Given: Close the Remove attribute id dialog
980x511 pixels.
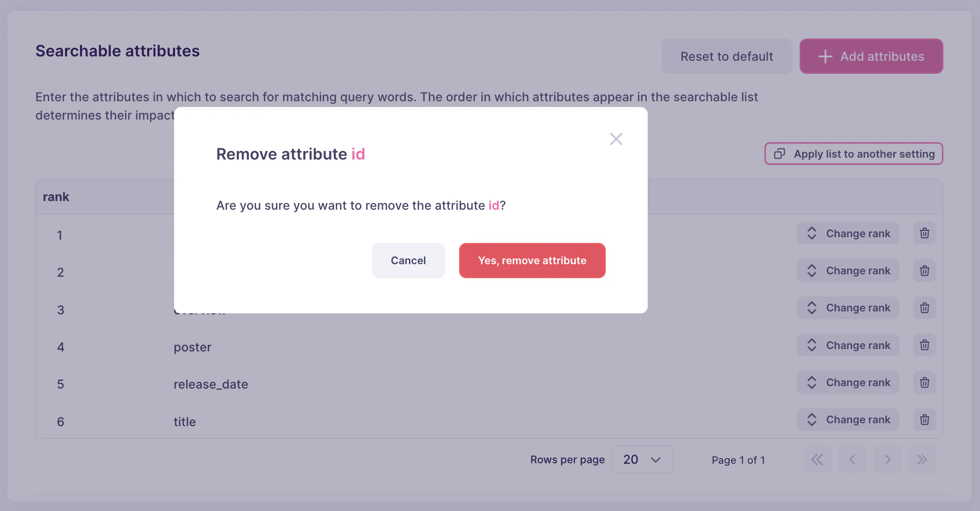Looking at the screenshot, I should 616,139.
